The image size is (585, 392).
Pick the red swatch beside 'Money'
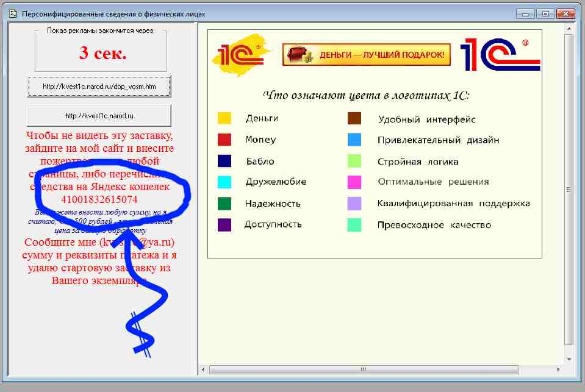[224, 140]
